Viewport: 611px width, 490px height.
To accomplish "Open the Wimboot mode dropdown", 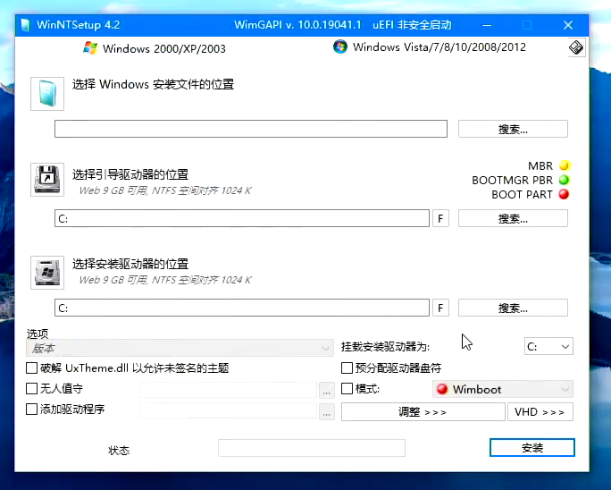I will click(x=503, y=389).
